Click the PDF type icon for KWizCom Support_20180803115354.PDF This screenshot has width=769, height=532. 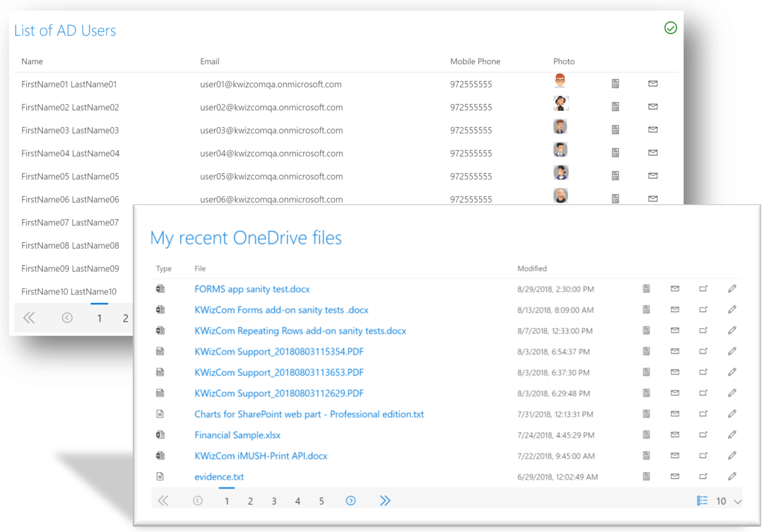pyautogui.click(x=160, y=351)
